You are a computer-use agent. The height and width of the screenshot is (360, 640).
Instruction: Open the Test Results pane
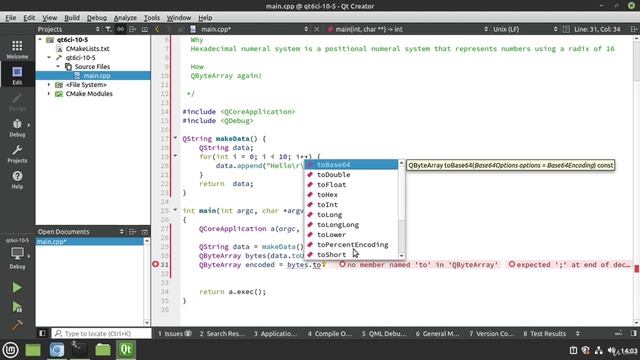(544, 333)
